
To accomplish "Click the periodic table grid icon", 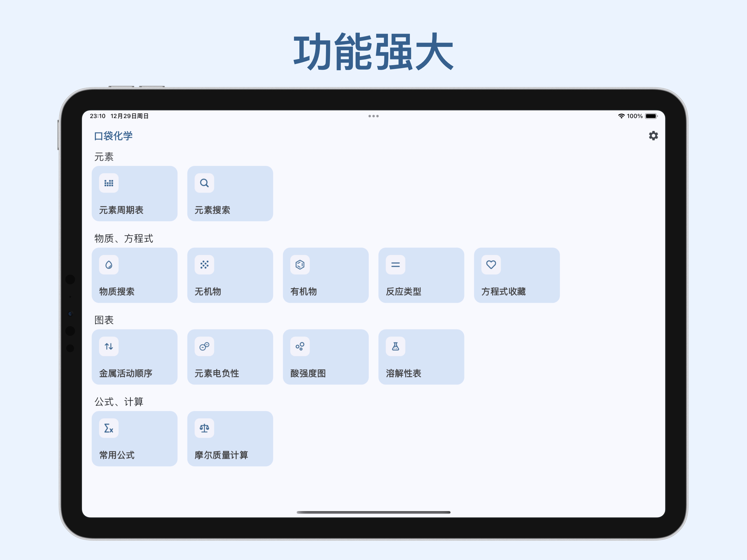I will tap(109, 183).
